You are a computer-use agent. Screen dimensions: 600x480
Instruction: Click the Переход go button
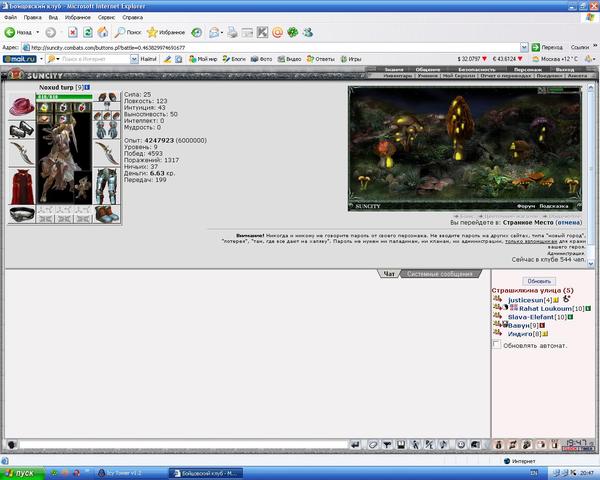pos(547,47)
